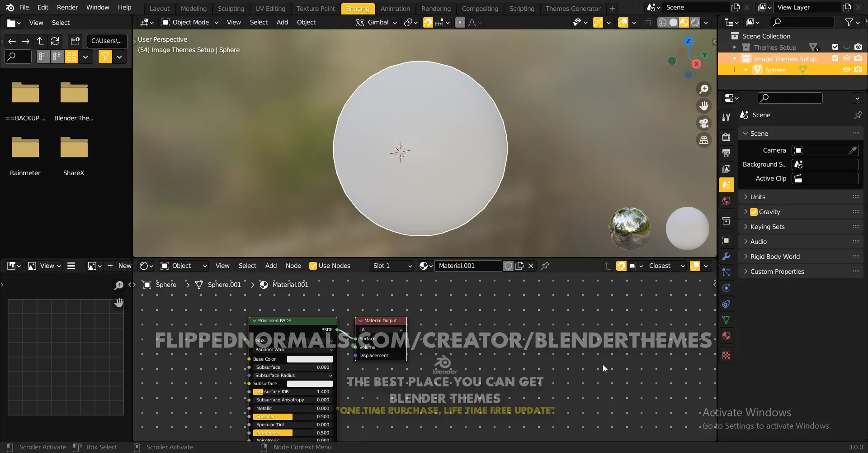Viewport: 868px width, 453px height.
Task: Activate the viewport camera view icon
Action: tap(704, 123)
